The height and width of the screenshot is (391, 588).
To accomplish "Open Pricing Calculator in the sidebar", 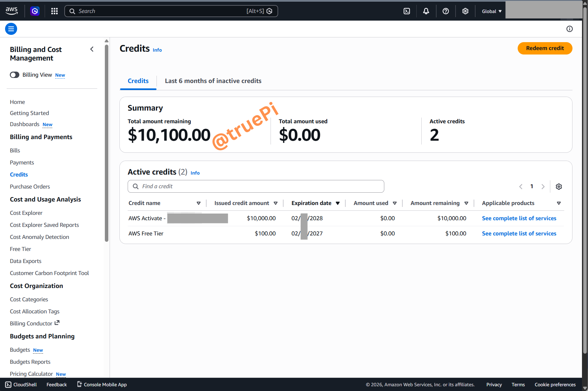I will [31, 374].
